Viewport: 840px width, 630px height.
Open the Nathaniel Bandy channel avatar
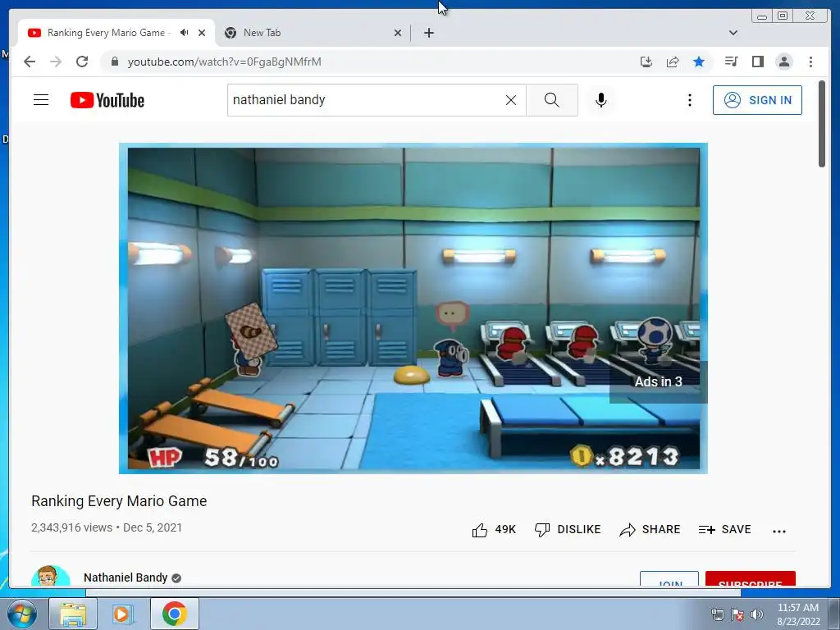click(50, 577)
